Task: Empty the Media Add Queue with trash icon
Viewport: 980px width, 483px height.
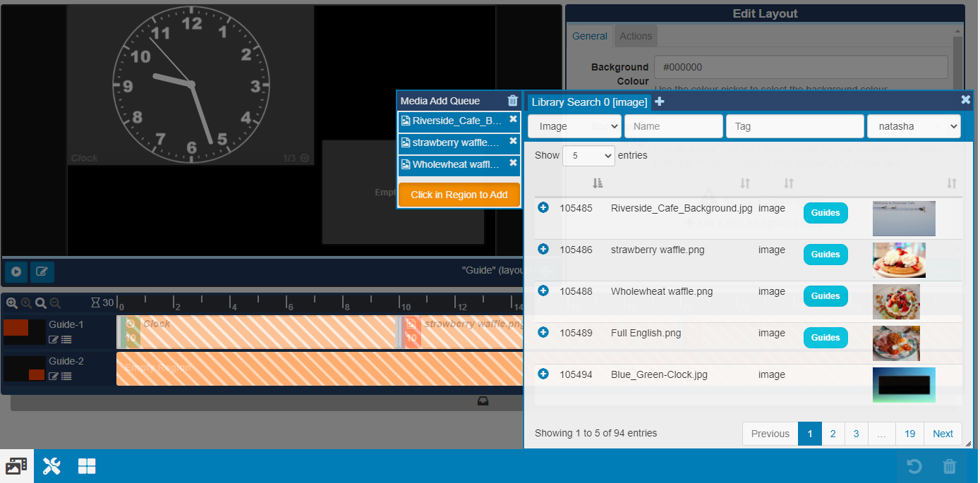Action: pos(513,101)
